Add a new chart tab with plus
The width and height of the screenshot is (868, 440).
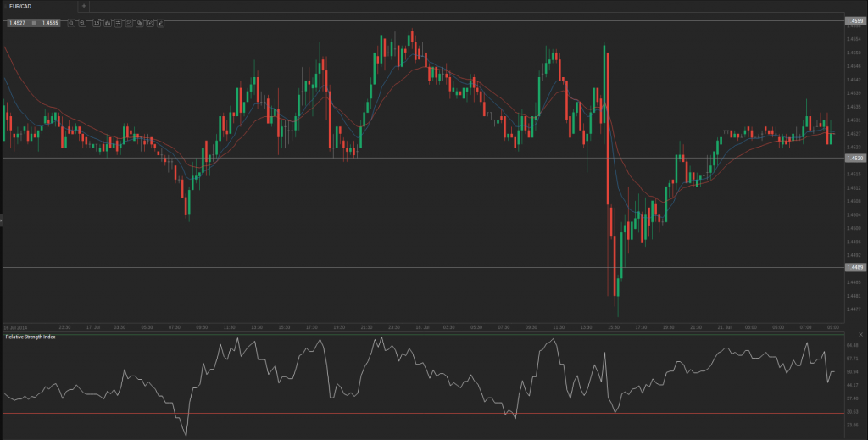pyautogui.click(x=83, y=6)
